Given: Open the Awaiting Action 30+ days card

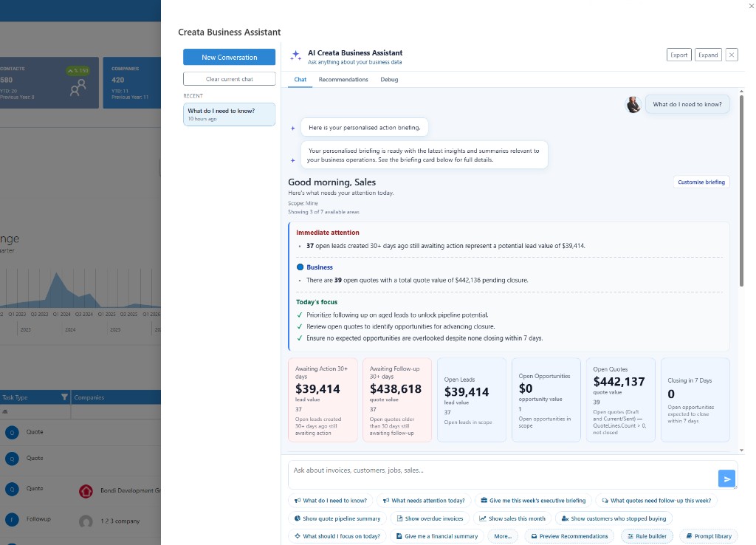Looking at the screenshot, I should (x=323, y=400).
